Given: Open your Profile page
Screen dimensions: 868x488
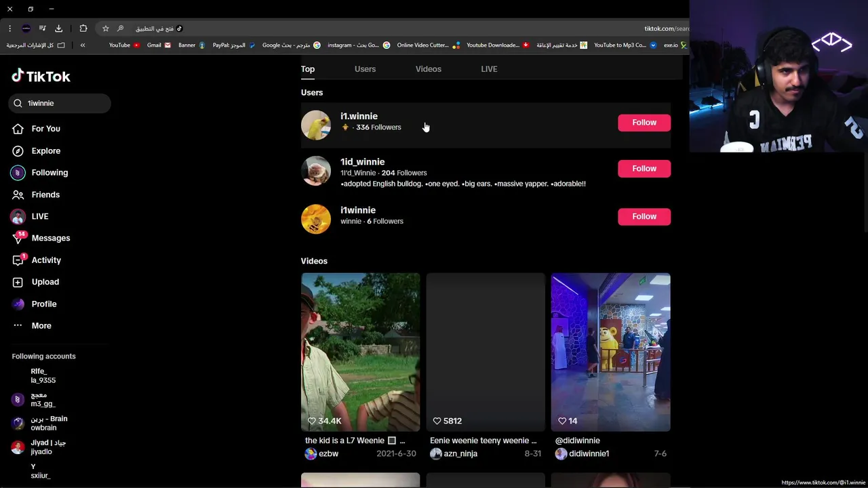Looking at the screenshot, I should [35, 304].
